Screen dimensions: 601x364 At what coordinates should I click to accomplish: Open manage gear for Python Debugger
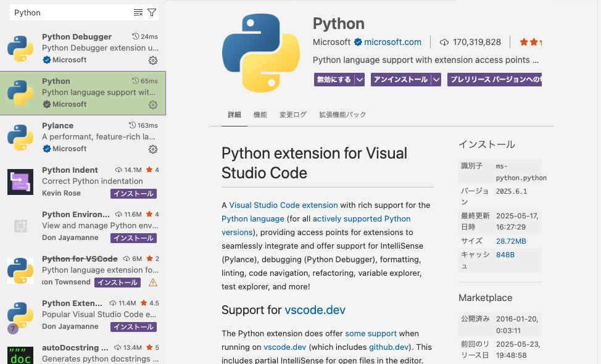pyautogui.click(x=153, y=60)
